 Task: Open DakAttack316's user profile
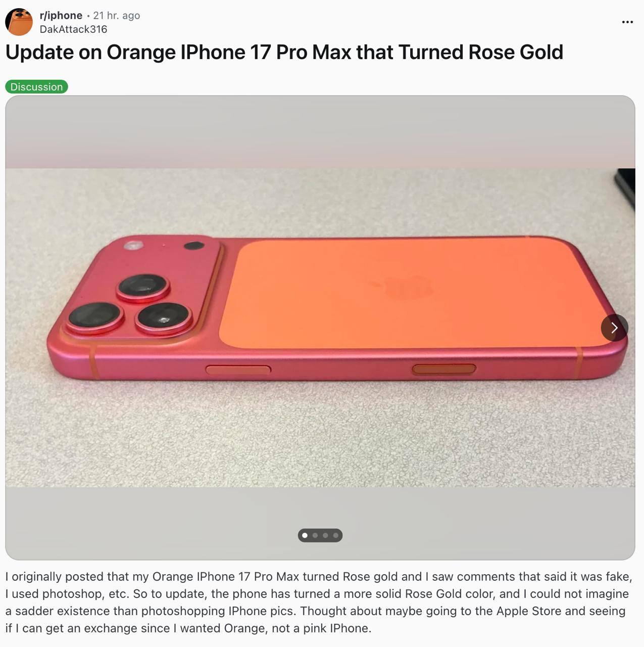[x=73, y=29]
